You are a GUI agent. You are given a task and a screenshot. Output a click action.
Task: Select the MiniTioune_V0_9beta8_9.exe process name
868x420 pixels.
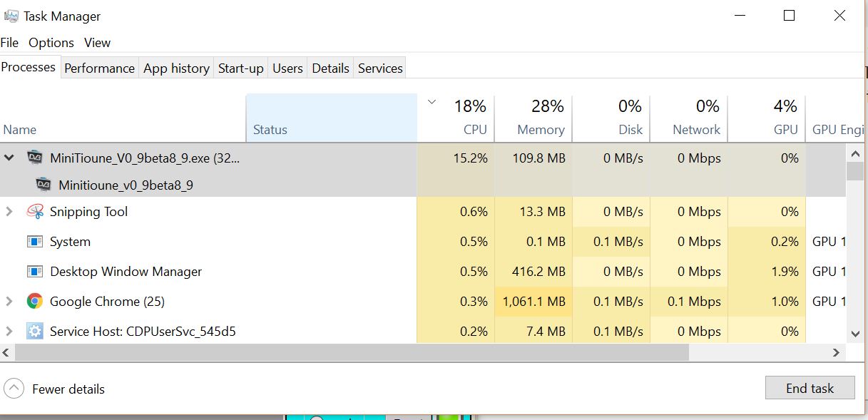tap(145, 158)
